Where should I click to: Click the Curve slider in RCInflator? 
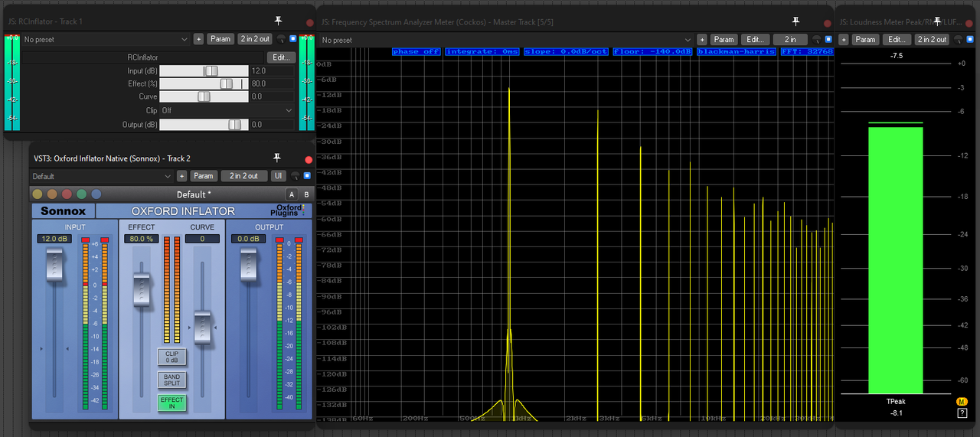click(x=204, y=96)
